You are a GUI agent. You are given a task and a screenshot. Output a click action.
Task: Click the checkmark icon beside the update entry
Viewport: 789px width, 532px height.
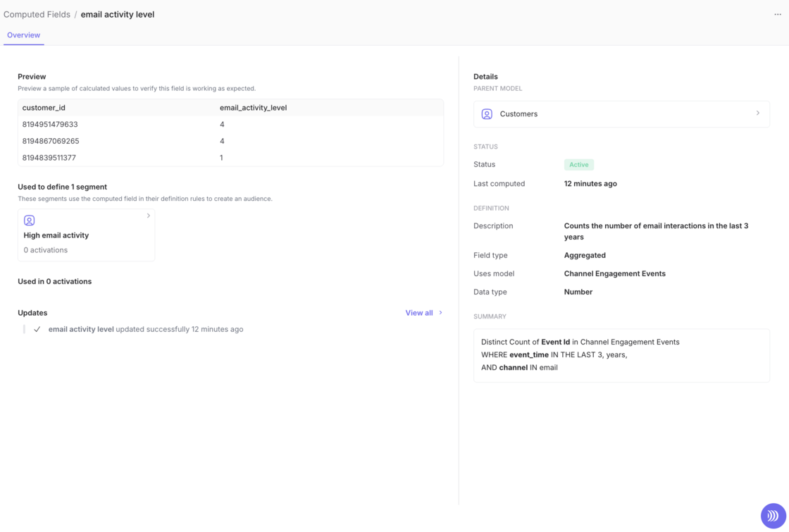coord(37,330)
